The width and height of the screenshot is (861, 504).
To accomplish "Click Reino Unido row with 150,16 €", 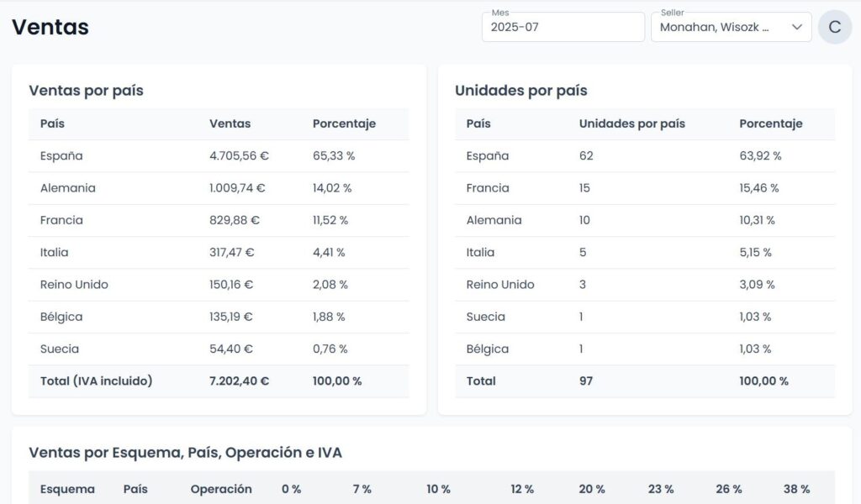I will tap(219, 285).
